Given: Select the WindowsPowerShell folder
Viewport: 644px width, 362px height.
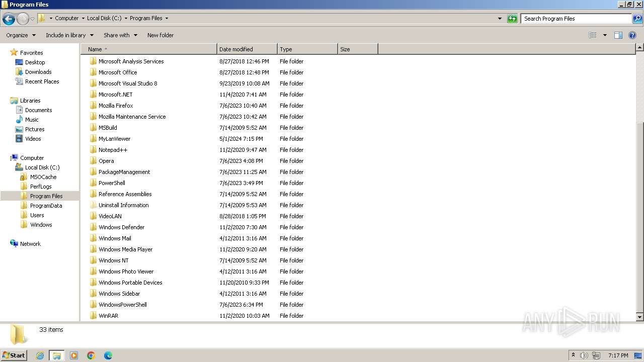Looking at the screenshot, I should click(x=123, y=305).
